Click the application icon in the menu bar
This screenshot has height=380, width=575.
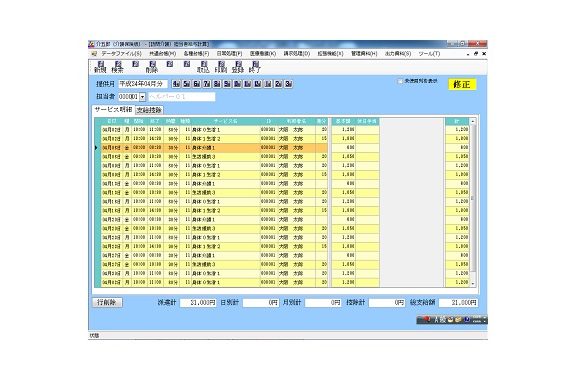pyautogui.click(x=94, y=54)
